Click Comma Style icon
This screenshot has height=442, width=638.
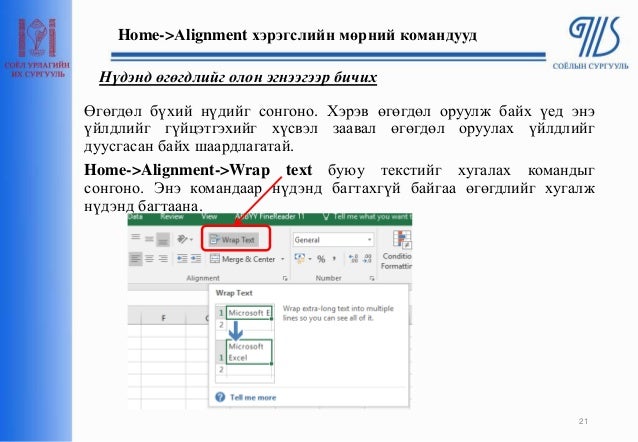click(x=334, y=259)
